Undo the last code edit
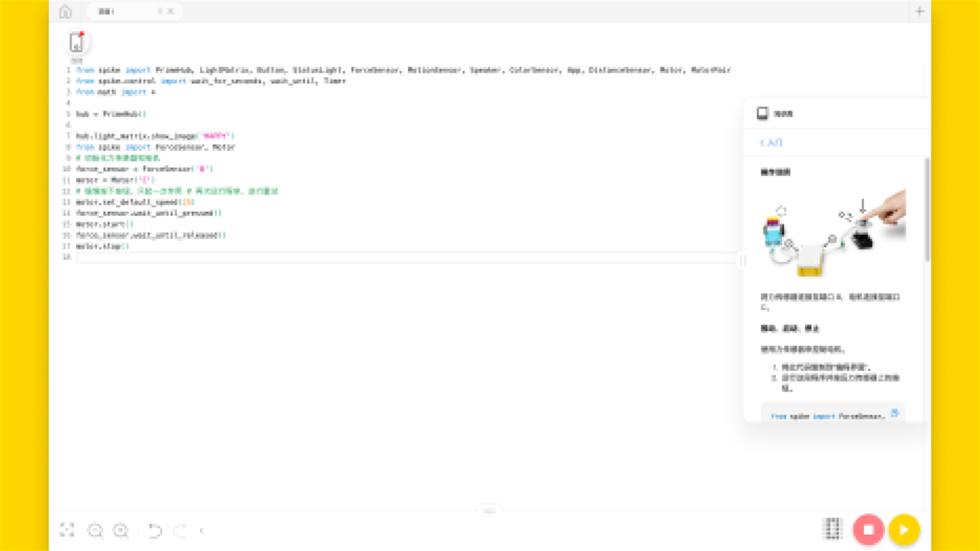980x551 pixels. pos(155,530)
